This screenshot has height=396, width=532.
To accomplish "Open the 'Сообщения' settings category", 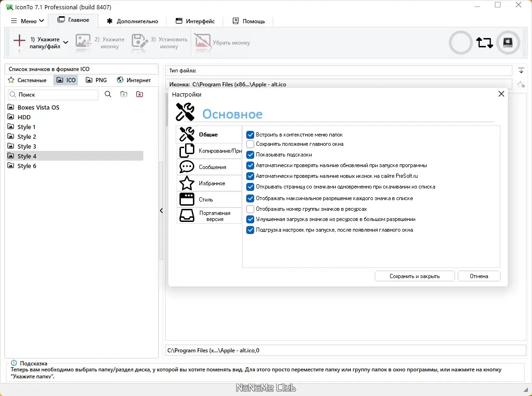I will (209, 167).
